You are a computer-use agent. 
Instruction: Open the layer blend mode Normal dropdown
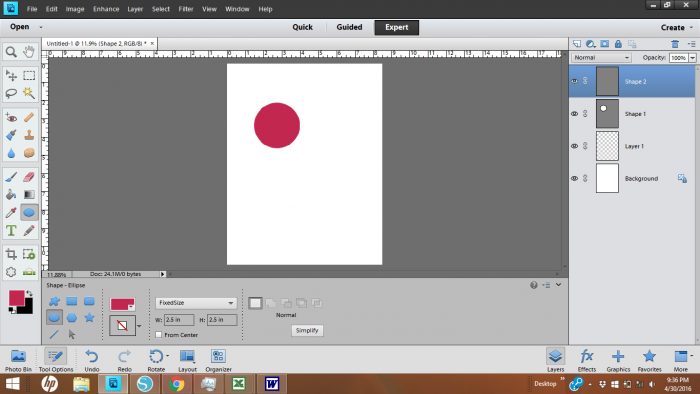pyautogui.click(x=601, y=58)
